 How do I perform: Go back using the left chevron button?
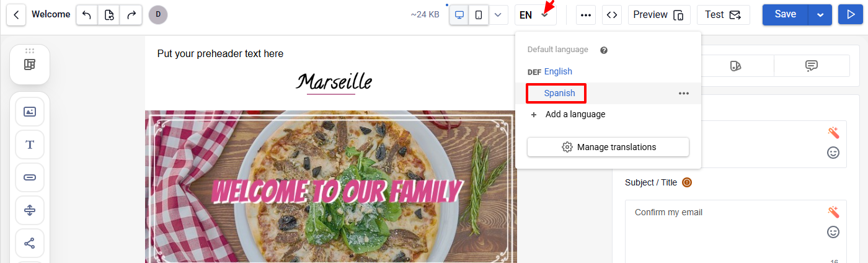(x=16, y=15)
